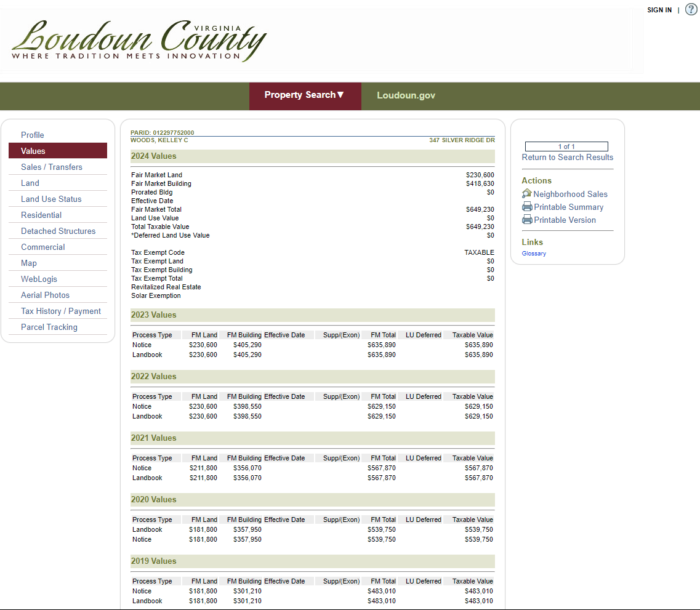This screenshot has width=700, height=610.
Task: Open the Loudoun.gov navigation tab
Action: tap(406, 95)
